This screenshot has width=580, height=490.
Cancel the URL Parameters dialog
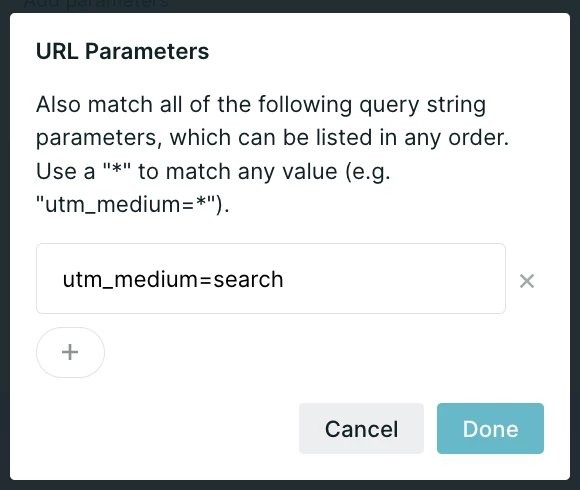coord(361,429)
